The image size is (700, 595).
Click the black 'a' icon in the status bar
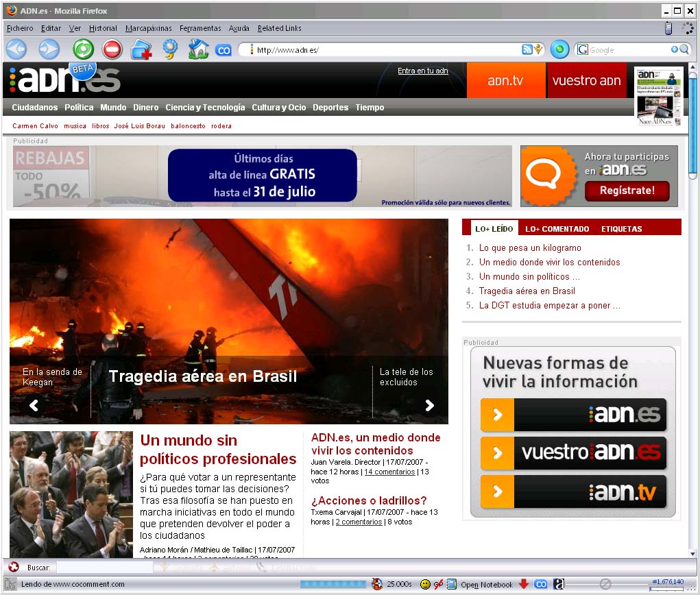tap(559, 584)
